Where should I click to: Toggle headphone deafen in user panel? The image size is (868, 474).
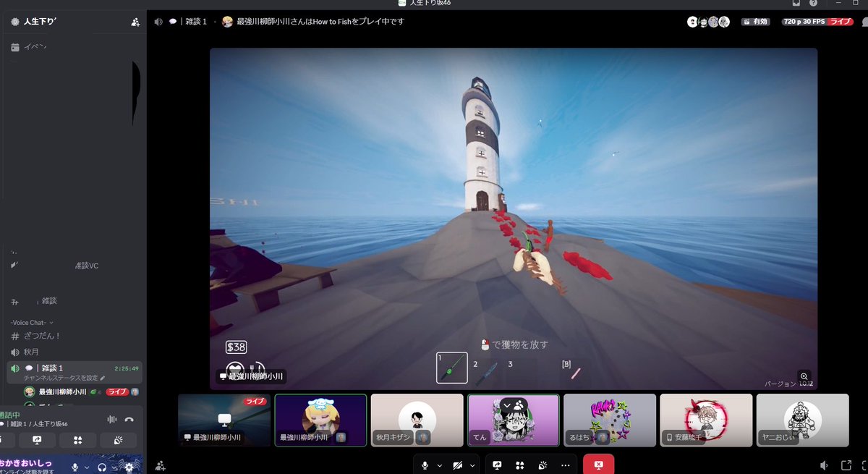[103, 467]
